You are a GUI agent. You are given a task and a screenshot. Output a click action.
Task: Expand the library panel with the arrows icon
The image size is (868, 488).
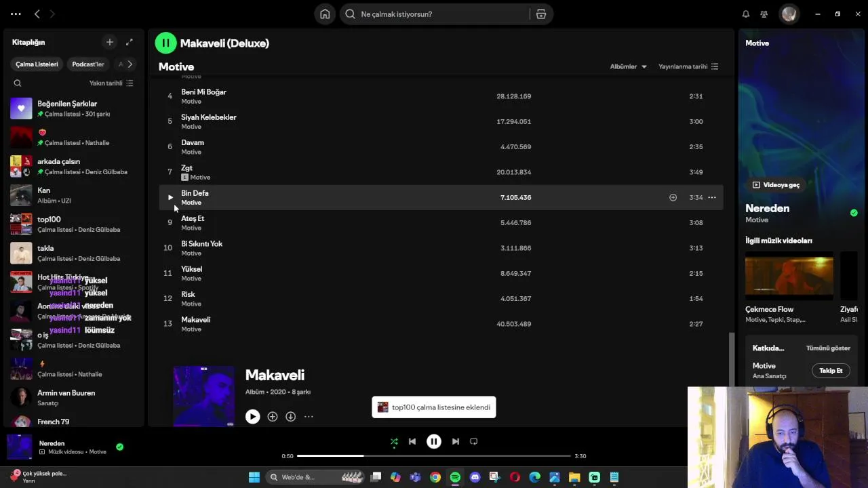[x=130, y=42]
